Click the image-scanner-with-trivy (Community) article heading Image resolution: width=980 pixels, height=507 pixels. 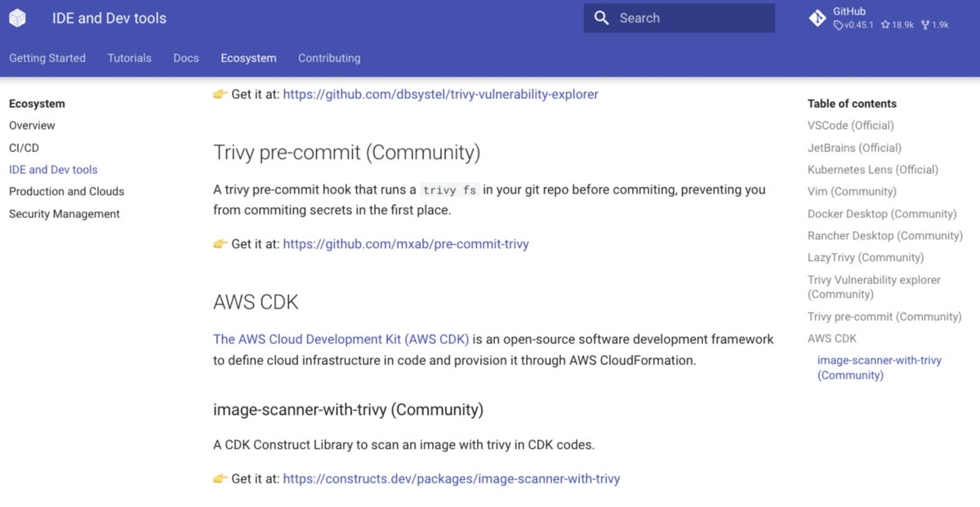click(x=348, y=410)
